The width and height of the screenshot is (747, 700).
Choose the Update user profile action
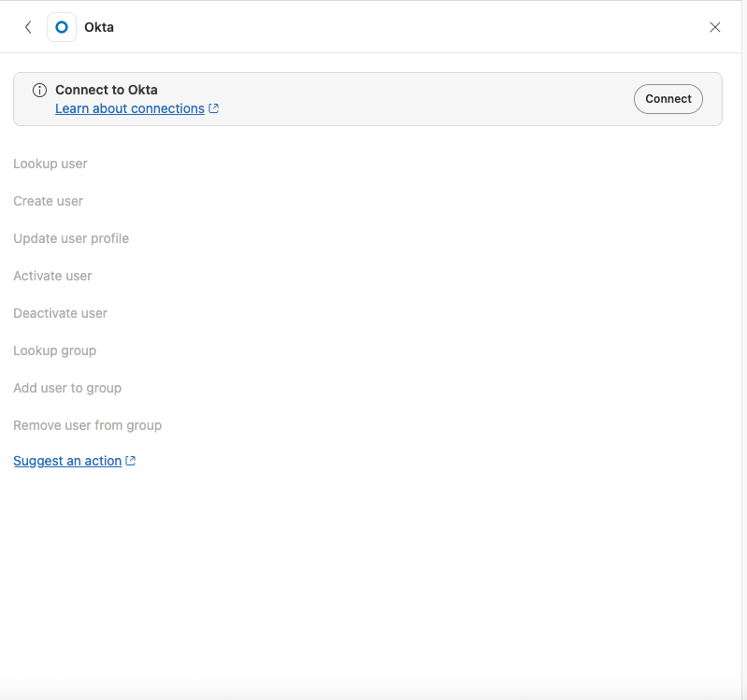(x=71, y=238)
